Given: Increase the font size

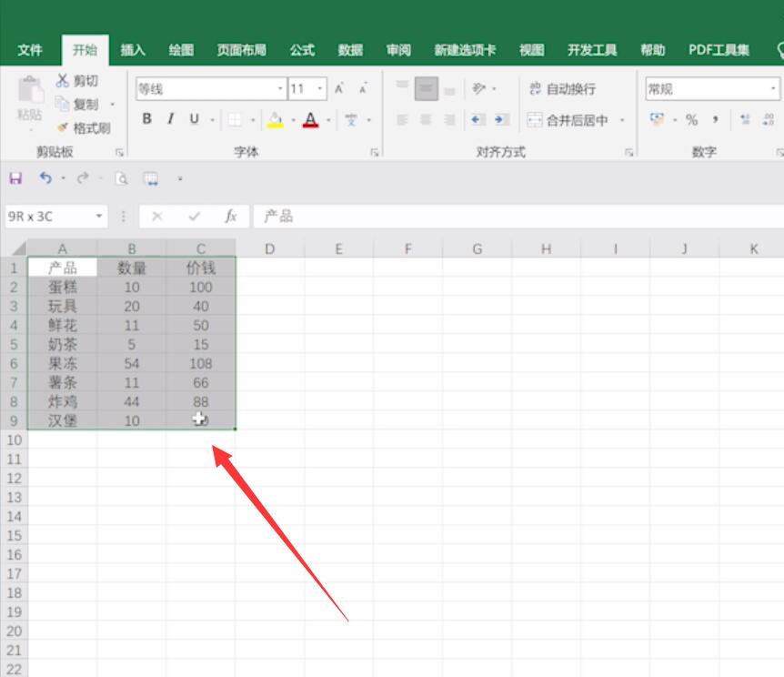Looking at the screenshot, I should (x=339, y=89).
